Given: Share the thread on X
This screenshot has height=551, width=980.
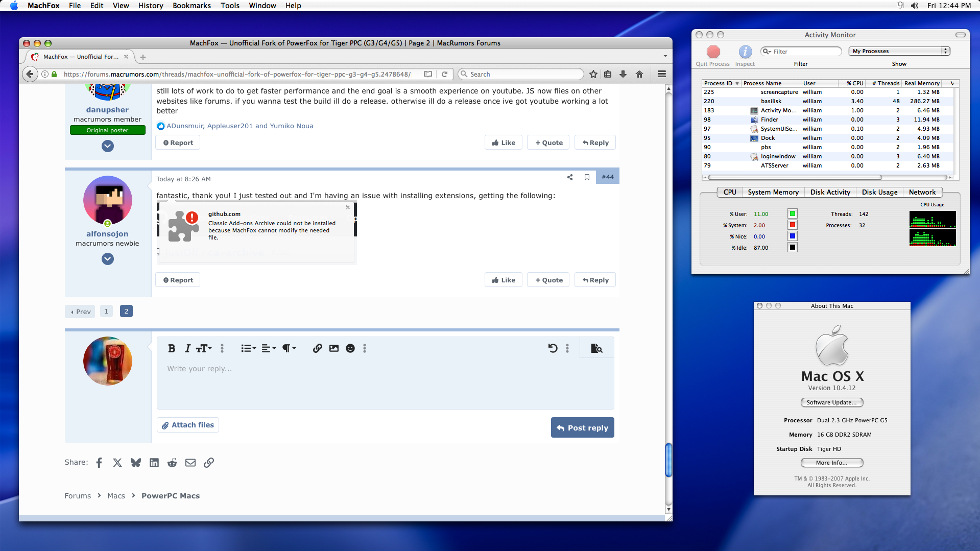Looking at the screenshot, I should 117,463.
